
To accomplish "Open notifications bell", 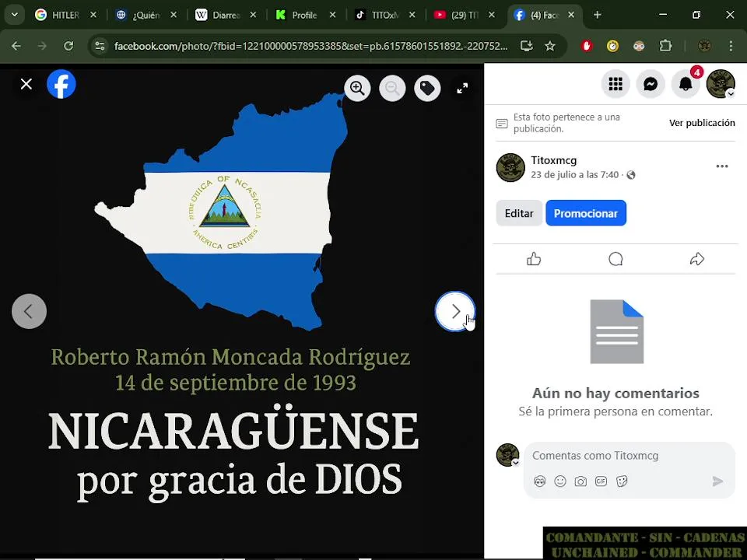I will click(686, 84).
